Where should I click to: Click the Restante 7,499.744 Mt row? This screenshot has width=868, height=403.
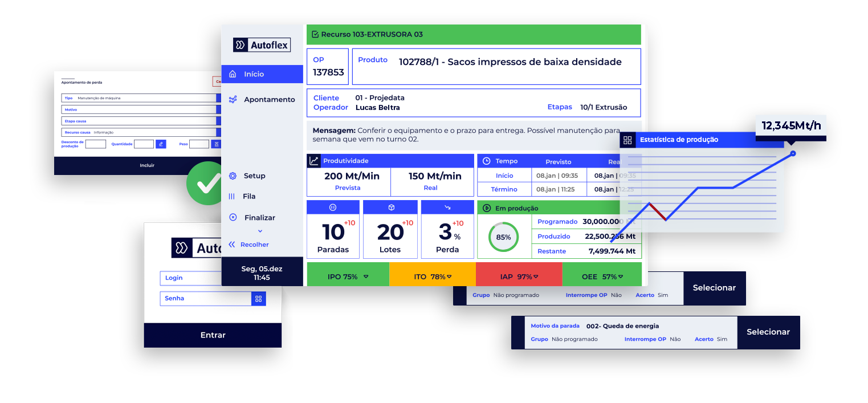[586, 251]
